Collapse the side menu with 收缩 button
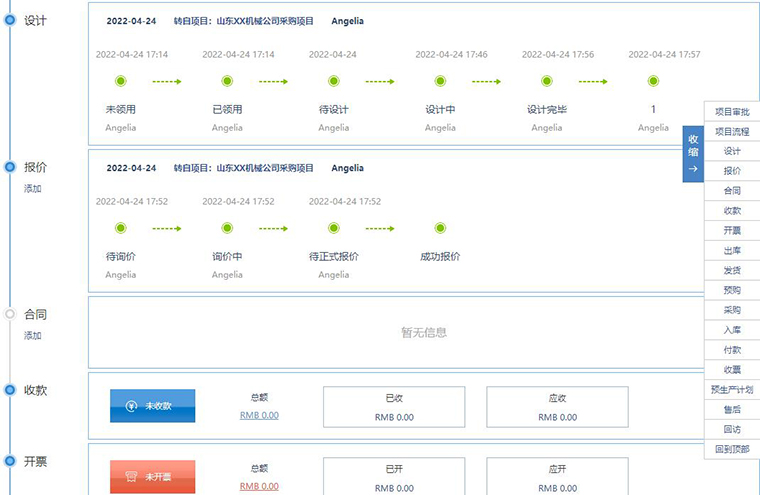 tap(693, 154)
